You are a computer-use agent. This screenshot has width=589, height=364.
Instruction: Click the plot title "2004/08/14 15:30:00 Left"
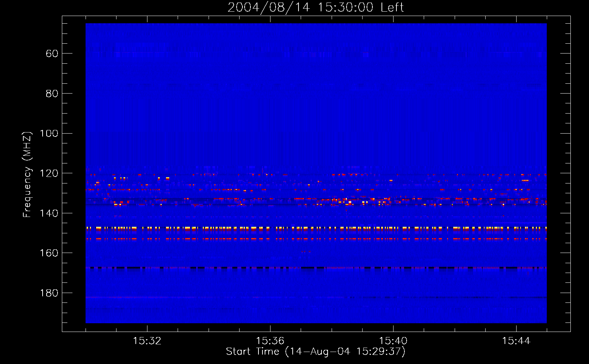point(316,7)
